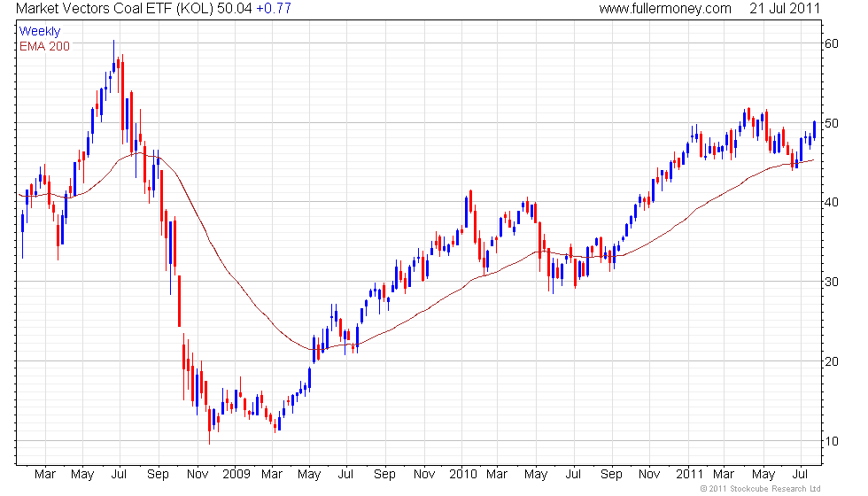Click the x-axis year label '2009'
This screenshot has height=496, width=868.
coord(236,475)
